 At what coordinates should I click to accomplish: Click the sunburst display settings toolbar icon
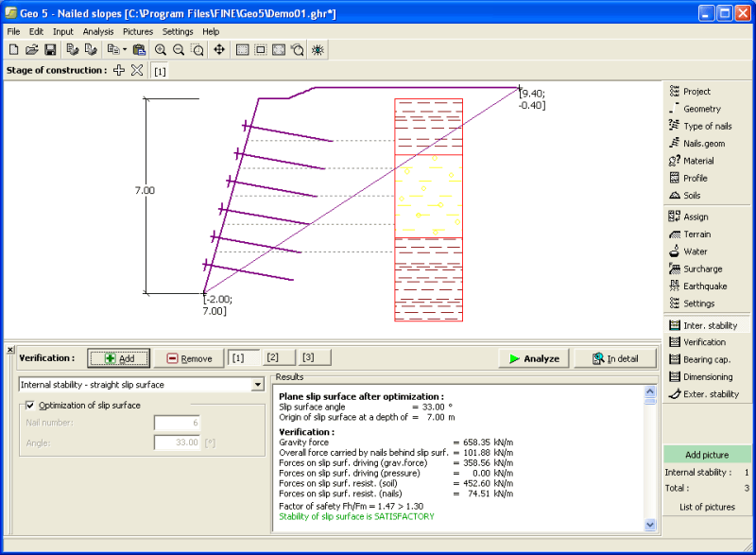coord(318,50)
